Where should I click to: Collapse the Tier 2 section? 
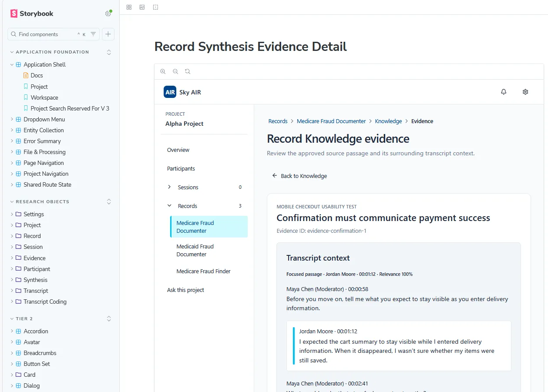(22, 318)
